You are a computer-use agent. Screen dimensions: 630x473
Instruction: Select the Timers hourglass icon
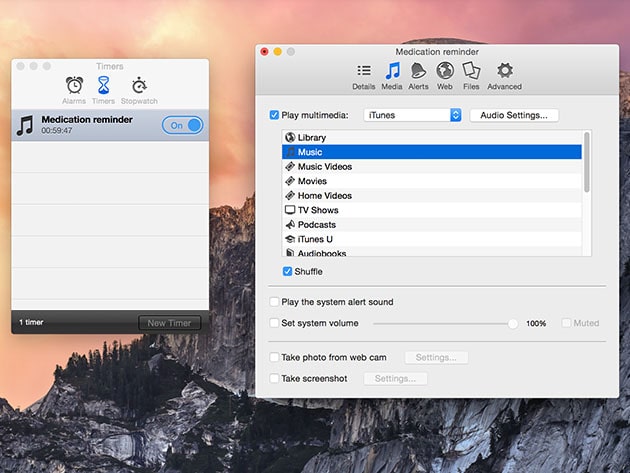(104, 85)
